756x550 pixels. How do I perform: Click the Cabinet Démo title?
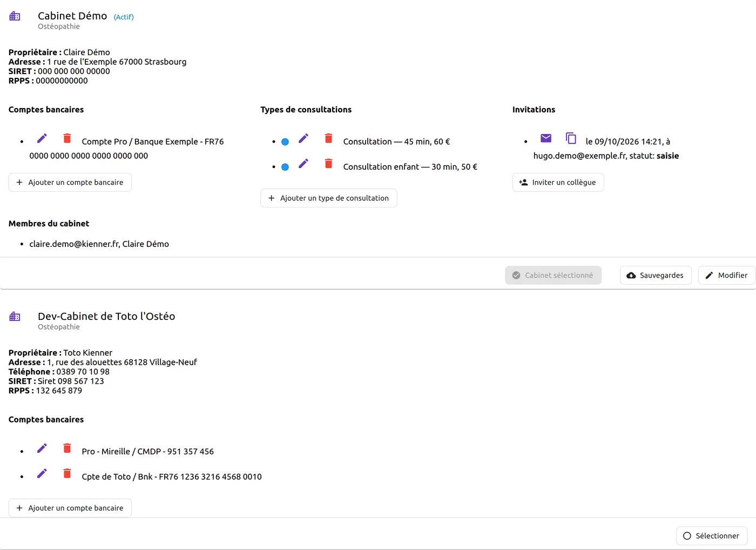click(x=72, y=16)
